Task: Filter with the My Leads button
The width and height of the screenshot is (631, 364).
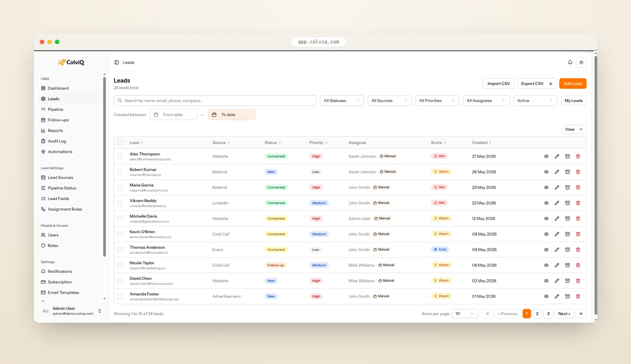Action: (x=574, y=101)
